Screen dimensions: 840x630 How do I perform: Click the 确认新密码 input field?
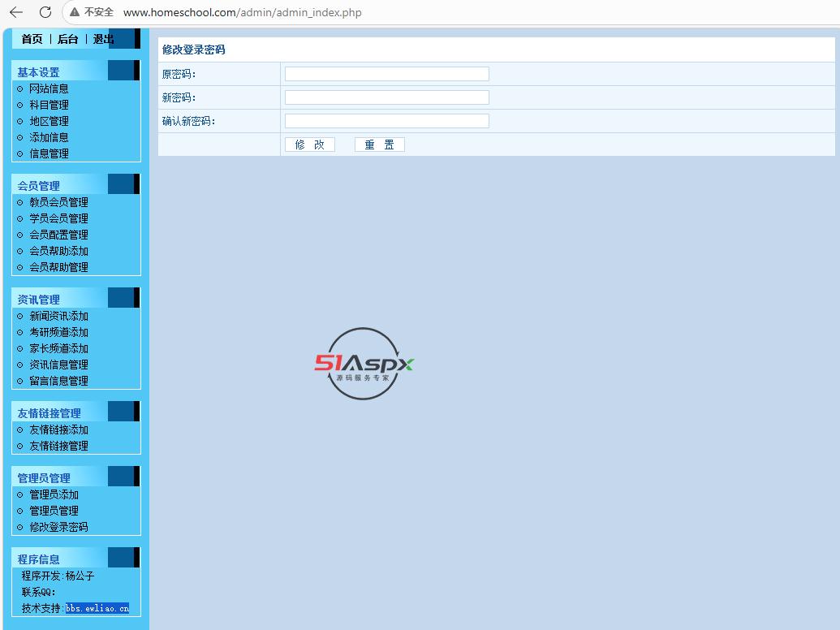click(x=387, y=121)
